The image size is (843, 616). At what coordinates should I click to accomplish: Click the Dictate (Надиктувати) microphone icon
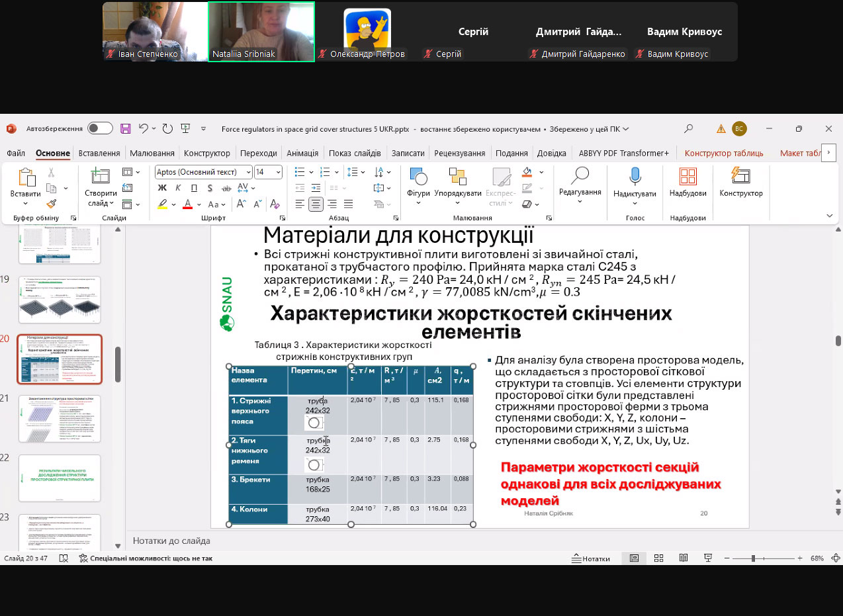635,177
